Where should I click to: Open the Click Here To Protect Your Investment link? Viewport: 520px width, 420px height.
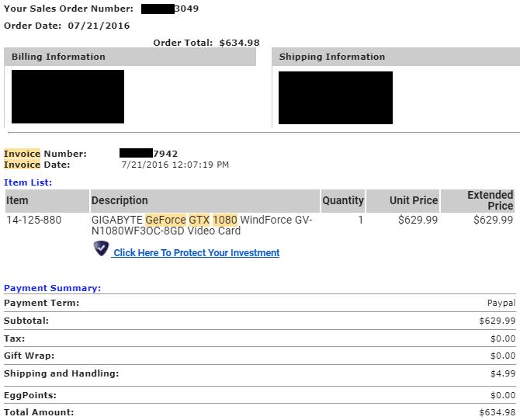pyautogui.click(x=196, y=253)
